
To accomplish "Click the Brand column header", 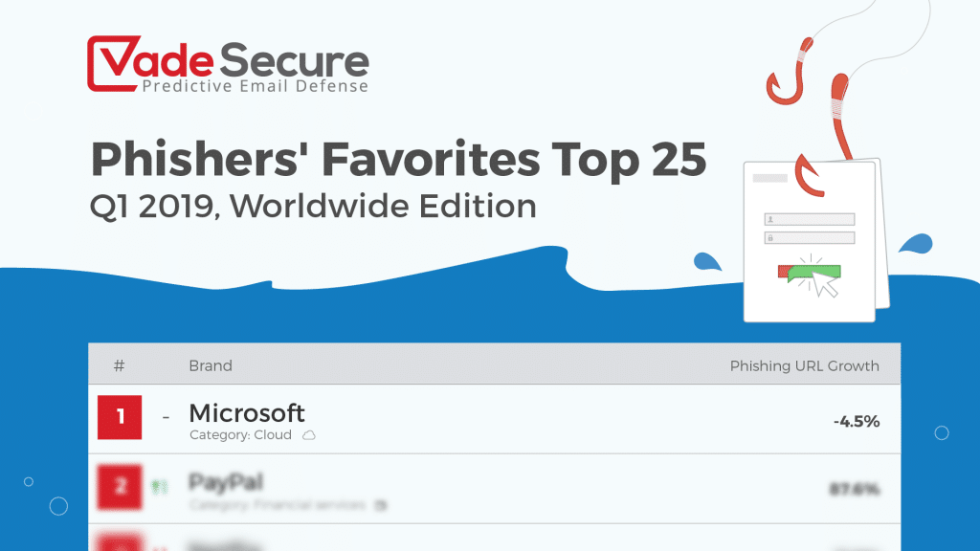I will coord(211,365).
